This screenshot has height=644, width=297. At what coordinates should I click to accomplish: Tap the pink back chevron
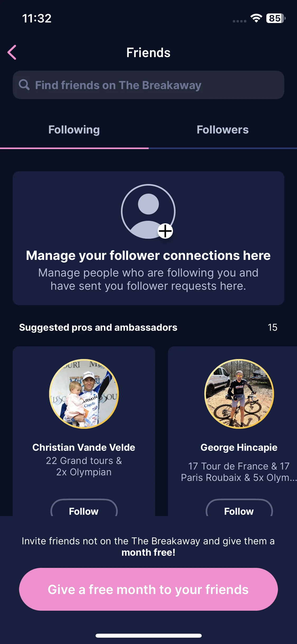tap(12, 52)
